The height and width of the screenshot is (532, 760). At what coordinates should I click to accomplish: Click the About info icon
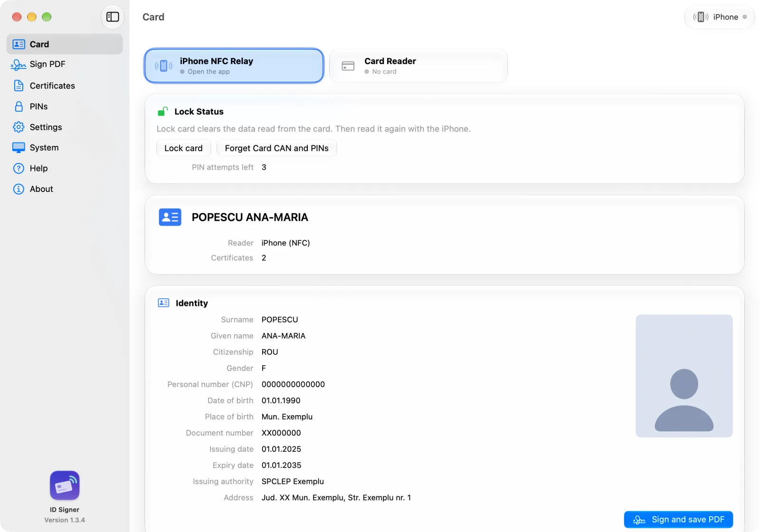point(19,189)
